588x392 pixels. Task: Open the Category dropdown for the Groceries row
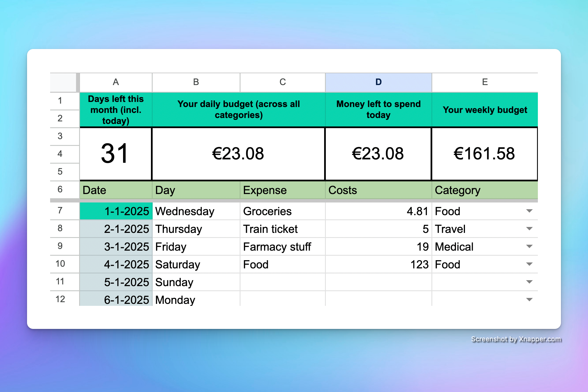pyautogui.click(x=529, y=211)
